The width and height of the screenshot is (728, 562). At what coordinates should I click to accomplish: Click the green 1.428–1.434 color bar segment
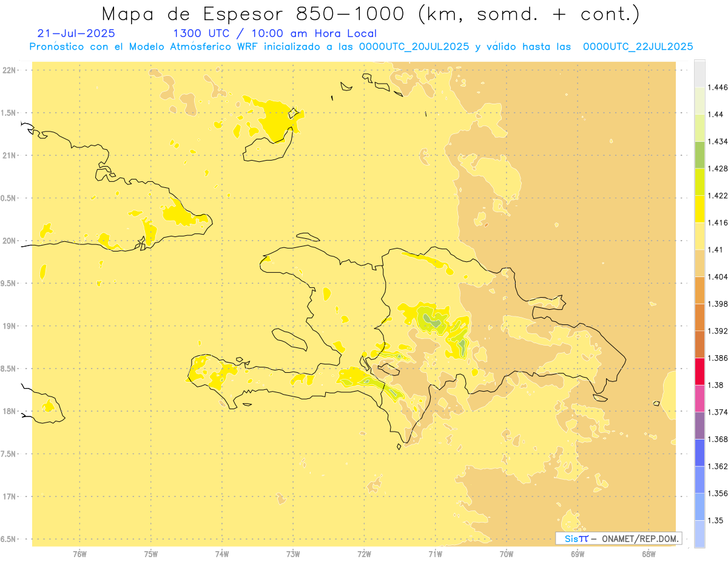[x=699, y=155]
